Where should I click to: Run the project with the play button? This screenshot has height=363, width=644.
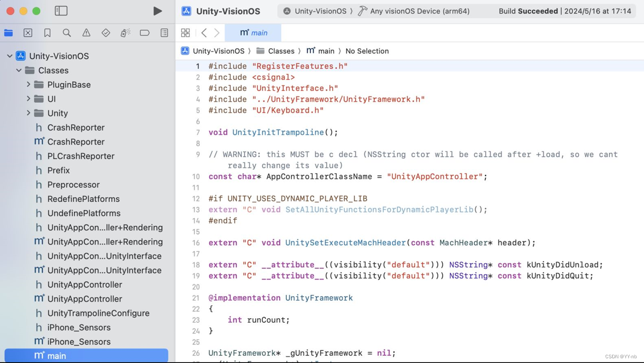[157, 11]
